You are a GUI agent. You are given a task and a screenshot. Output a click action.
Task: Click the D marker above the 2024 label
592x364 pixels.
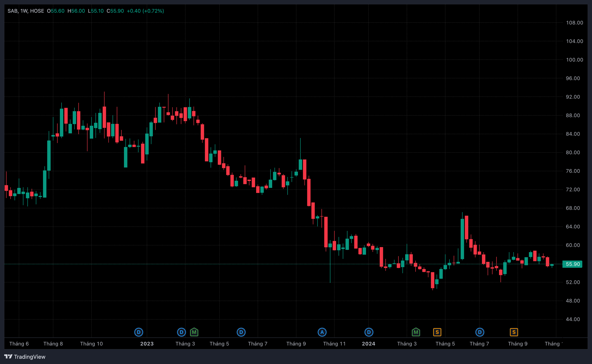tap(369, 332)
